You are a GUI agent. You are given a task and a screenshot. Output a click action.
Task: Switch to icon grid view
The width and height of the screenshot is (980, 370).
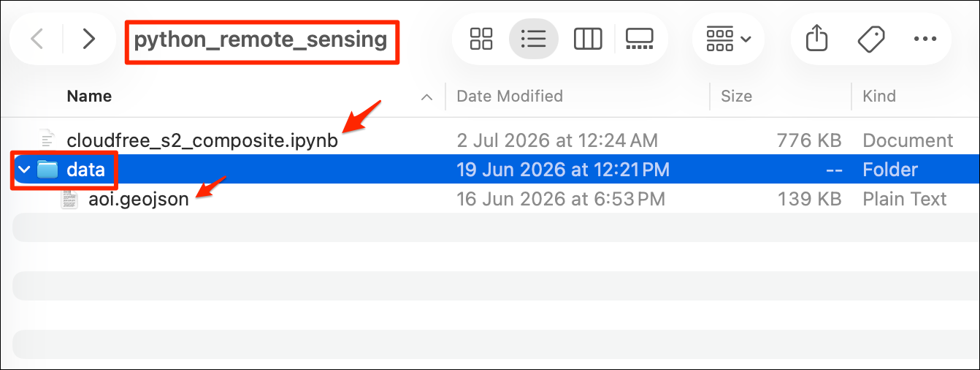click(481, 39)
